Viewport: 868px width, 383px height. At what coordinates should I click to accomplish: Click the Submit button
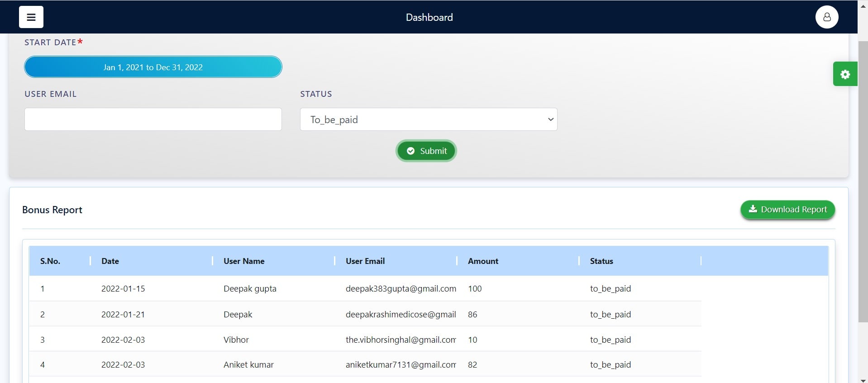point(426,151)
